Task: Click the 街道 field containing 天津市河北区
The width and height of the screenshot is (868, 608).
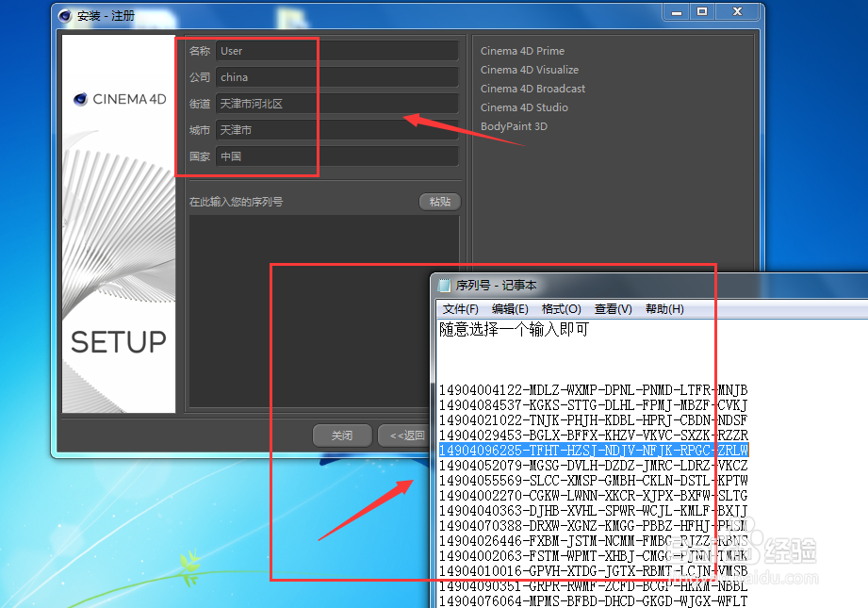Action: click(337, 104)
